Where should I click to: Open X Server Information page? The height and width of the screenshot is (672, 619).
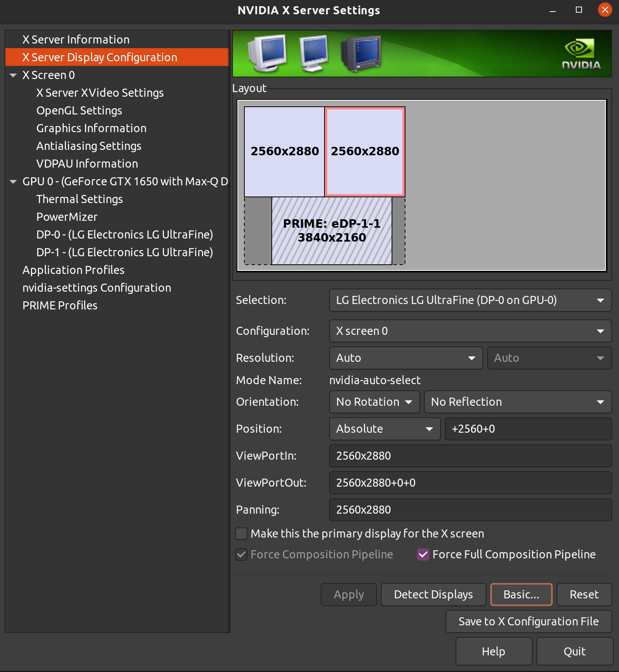click(x=76, y=39)
